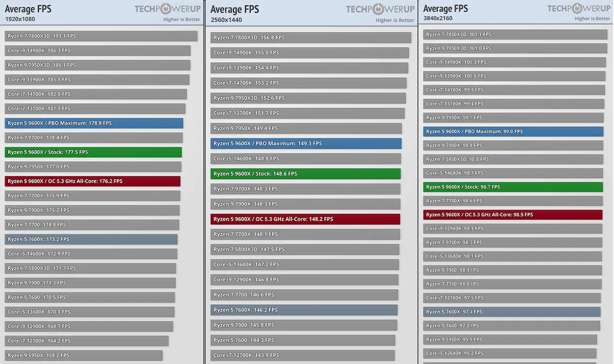Click the Core i7-12700K 143.9 FPS bar
Image resolution: width=614 pixels, height=364 pixels.
pyautogui.click(x=302, y=355)
